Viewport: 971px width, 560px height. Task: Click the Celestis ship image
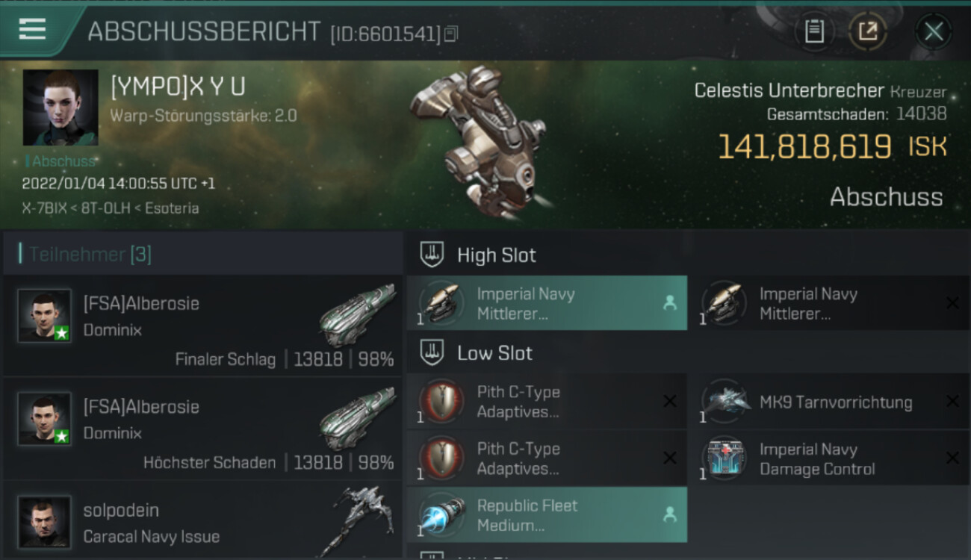(478, 142)
